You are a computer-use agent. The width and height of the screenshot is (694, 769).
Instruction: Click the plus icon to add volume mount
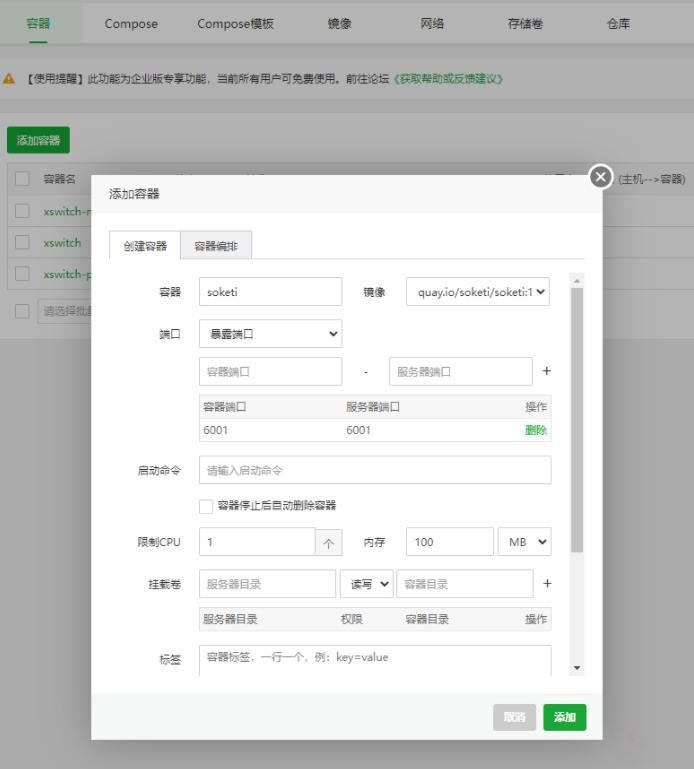546,584
